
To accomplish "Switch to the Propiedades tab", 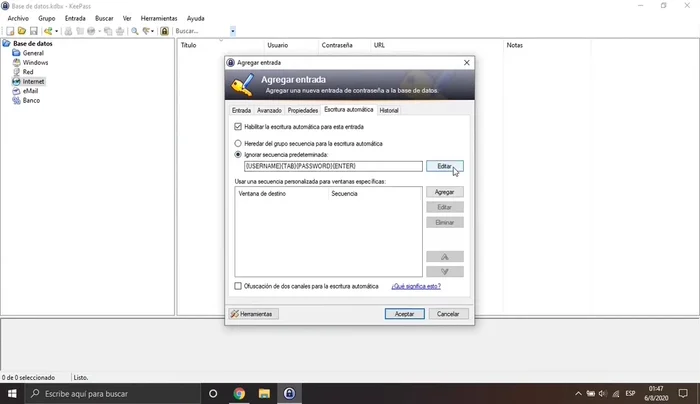I will click(303, 110).
